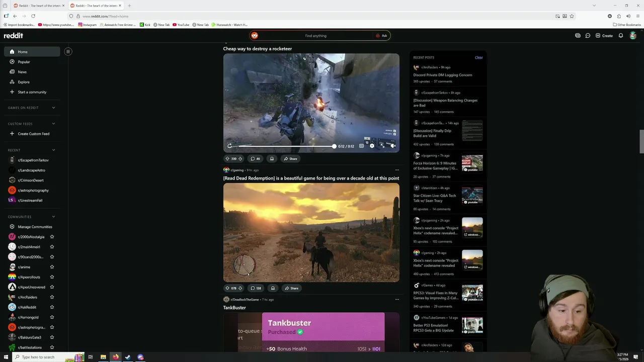
Task: Open Manage Communities
Action: pyautogui.click(x=32, y=227)
